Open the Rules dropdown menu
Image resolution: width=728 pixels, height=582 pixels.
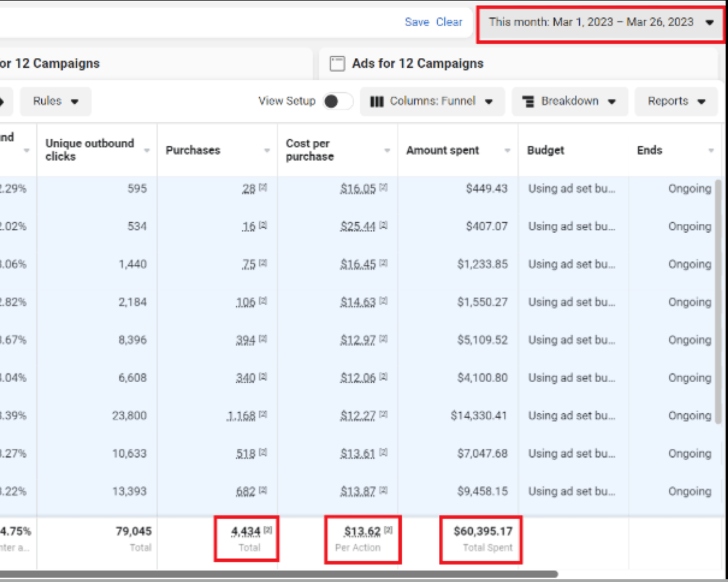[x=55, y=101]
